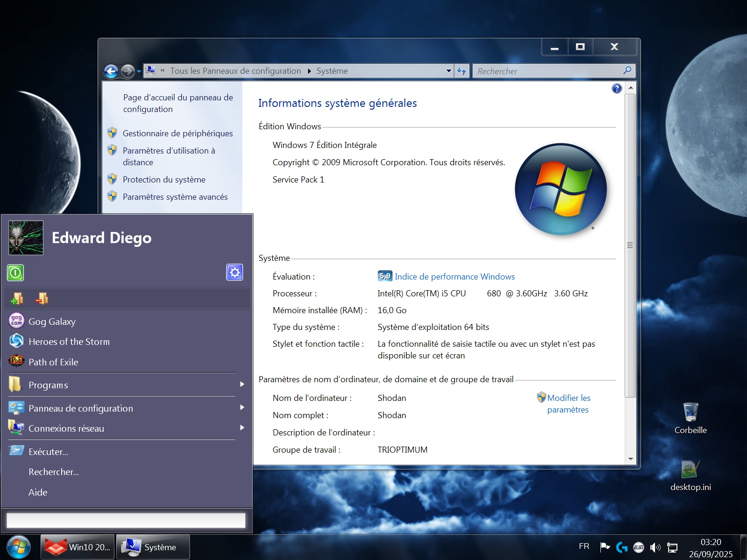Click the 5,9 Windows performance index score
The height and width of the screenshot is (560, 747).
point(384,276)
